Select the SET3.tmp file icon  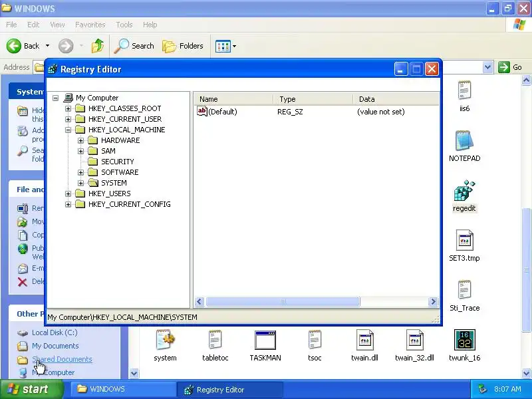tap(464, 240)
